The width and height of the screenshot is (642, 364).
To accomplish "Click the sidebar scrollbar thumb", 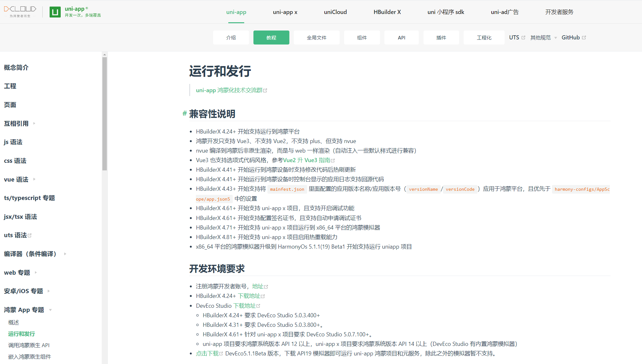I will (x=105, y=114).
